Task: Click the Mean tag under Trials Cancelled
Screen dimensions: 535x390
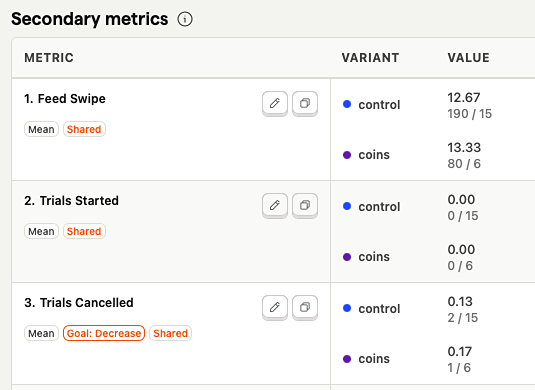Action: (x=41, y=333)
